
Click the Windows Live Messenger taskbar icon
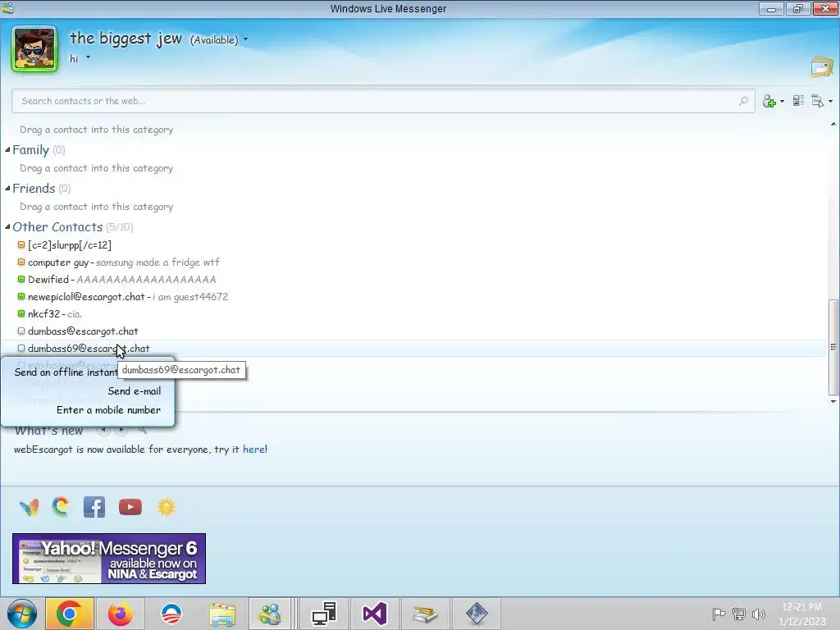[270, 614]
